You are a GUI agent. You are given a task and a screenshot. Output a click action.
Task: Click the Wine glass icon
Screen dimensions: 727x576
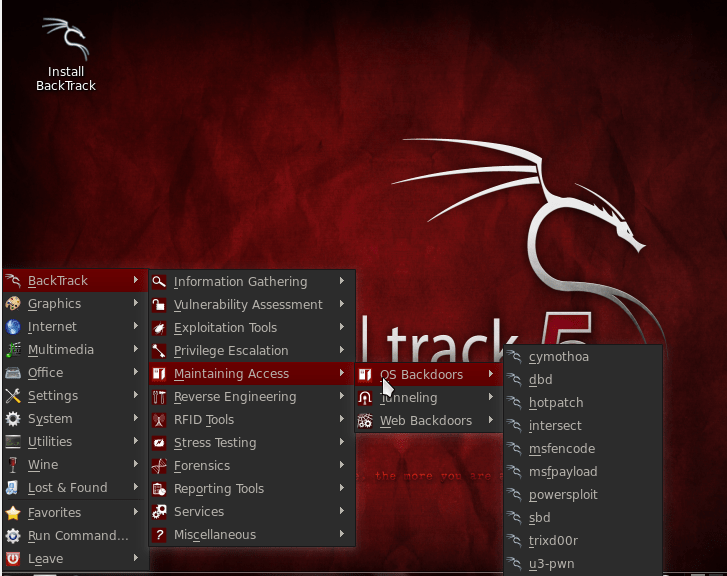13,465
